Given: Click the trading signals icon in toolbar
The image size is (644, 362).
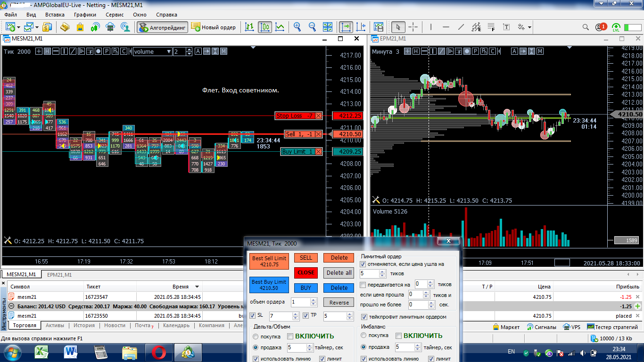Looking at the screenshot, I should click(x=95, y=27).
